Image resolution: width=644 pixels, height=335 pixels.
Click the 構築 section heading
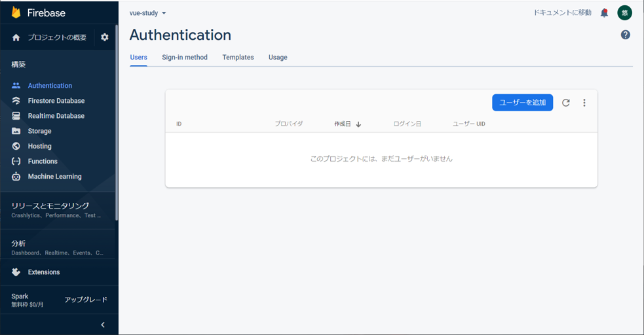point(18,64)
